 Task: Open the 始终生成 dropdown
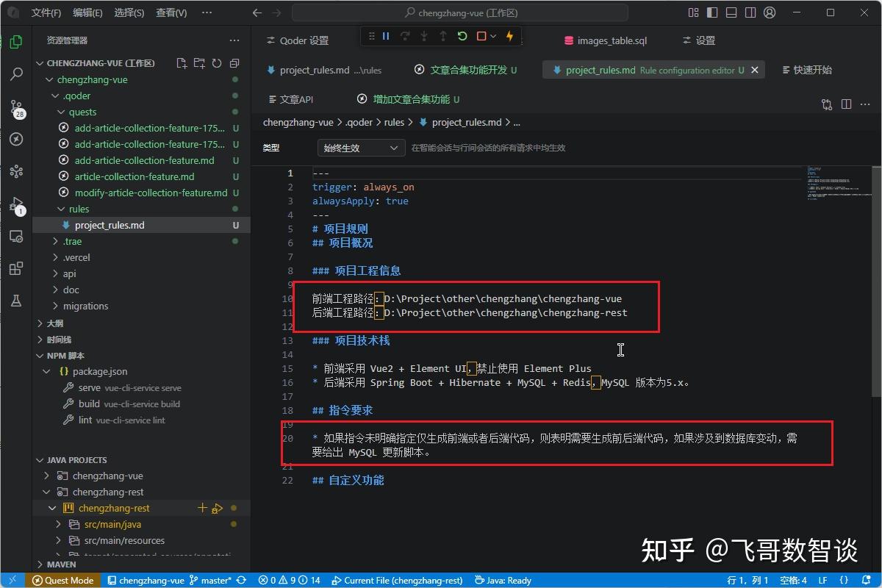click(x=360, y=147)
